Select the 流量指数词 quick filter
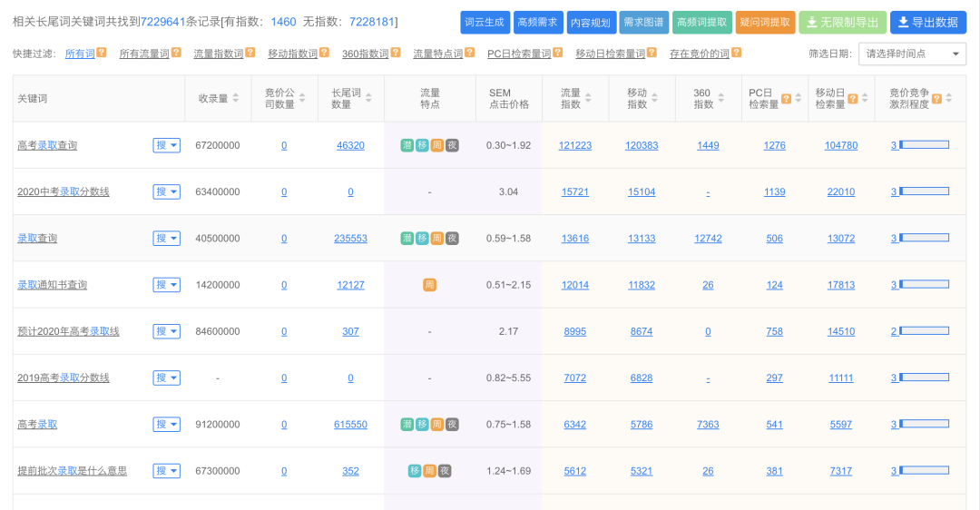980x510 pixels. click(219, 54)
